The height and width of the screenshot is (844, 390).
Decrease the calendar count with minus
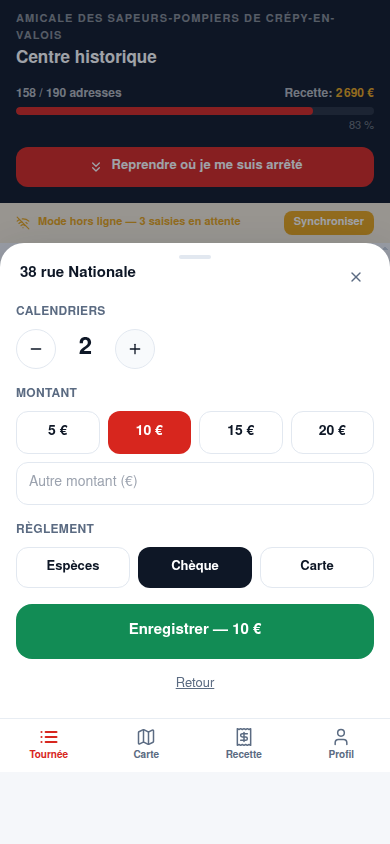click(36, 349)
